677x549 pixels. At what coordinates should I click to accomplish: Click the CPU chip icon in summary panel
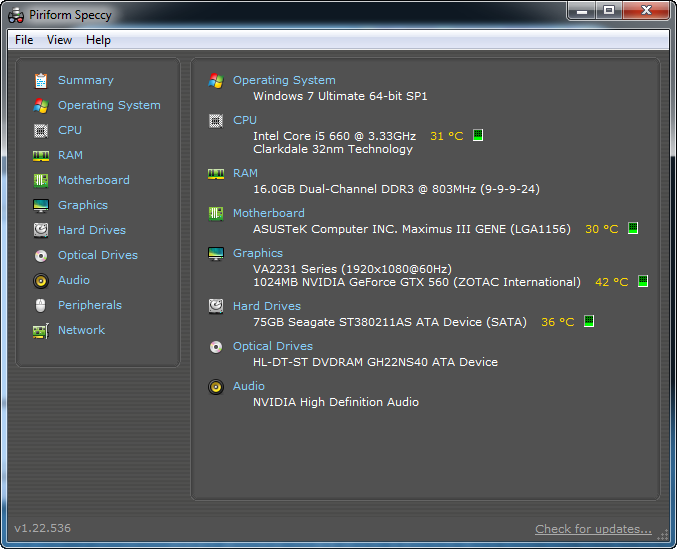[x=216, y=121]
